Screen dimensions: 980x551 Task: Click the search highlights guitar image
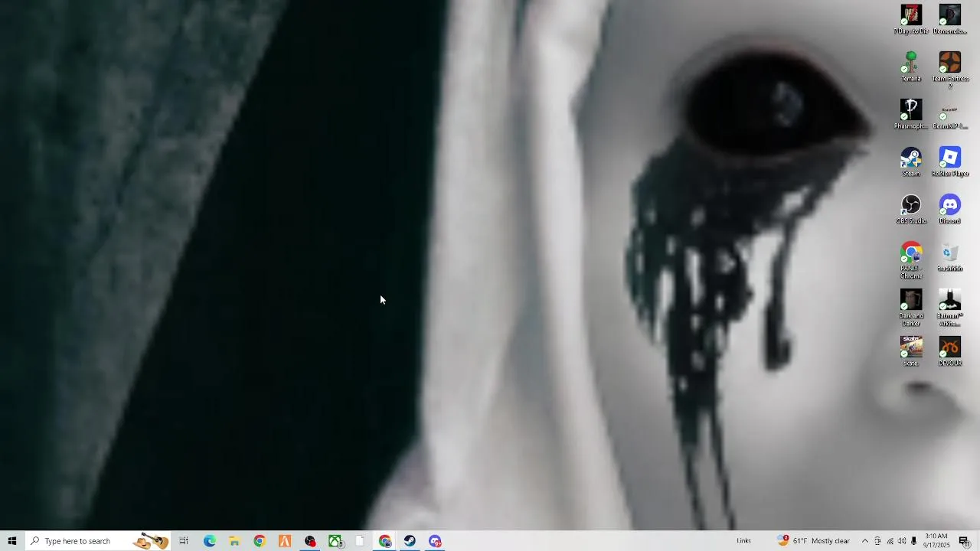click(x=152, y=541)
